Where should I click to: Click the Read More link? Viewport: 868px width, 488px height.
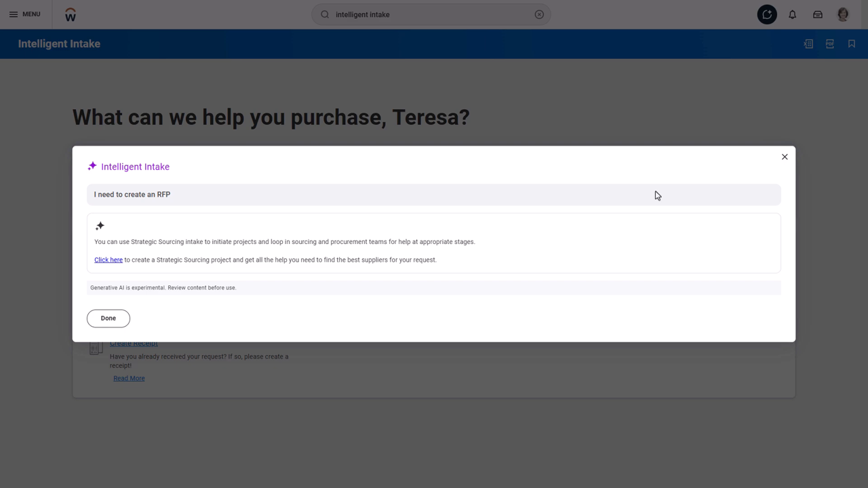(129, 378)
